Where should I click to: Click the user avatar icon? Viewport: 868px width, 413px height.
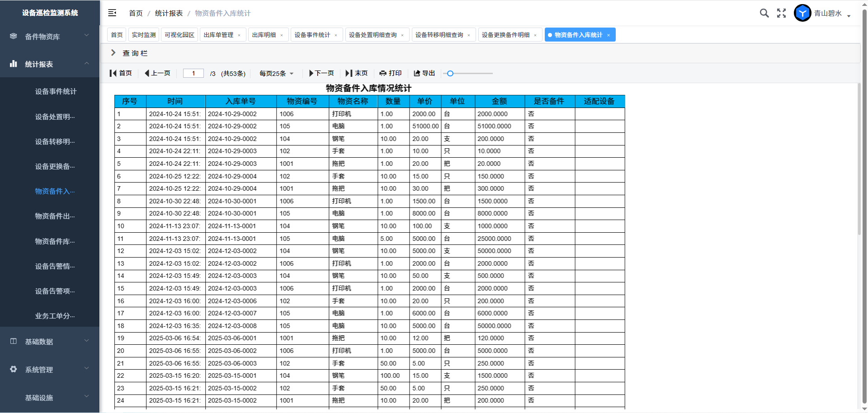802,13
